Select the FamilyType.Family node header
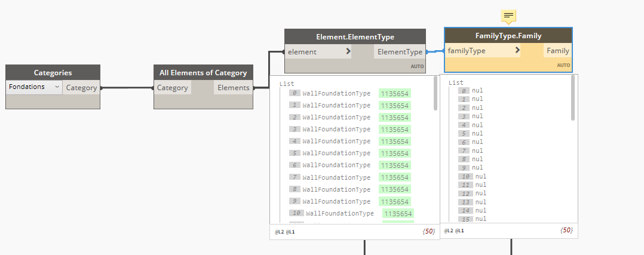Viewport: 644px width, 255px height. pyautogui.click(x=508, y=36)
